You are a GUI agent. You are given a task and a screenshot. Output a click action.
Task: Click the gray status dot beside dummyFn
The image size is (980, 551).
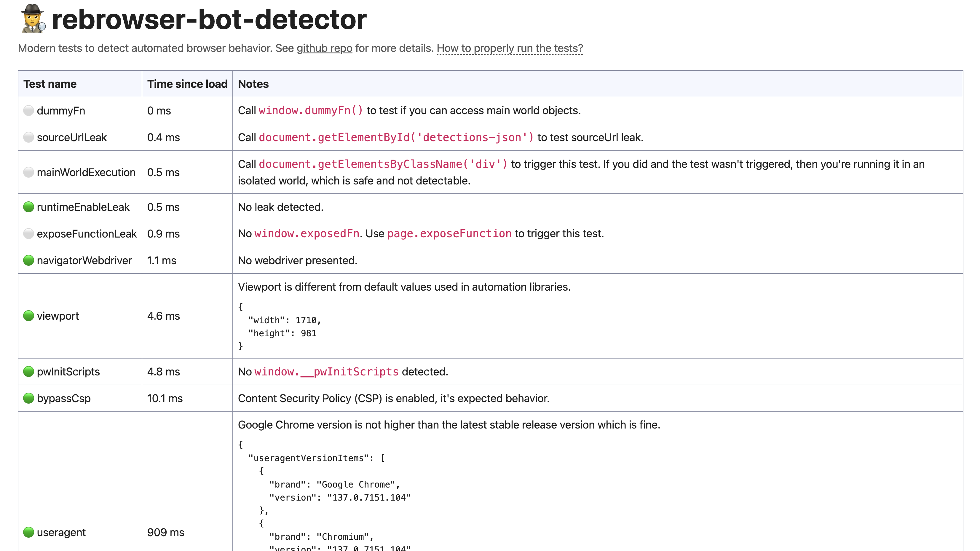pos(28,110)
